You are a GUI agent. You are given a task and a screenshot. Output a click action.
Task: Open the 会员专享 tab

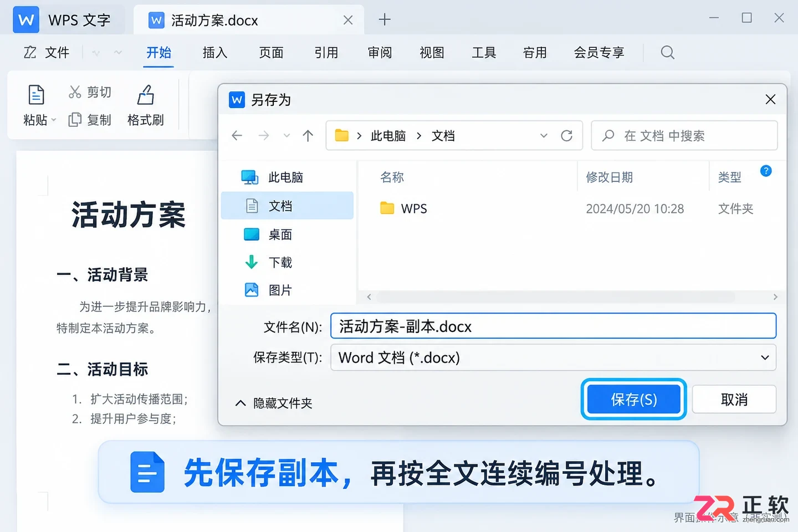pyautogui.click(x=599, y=53)
